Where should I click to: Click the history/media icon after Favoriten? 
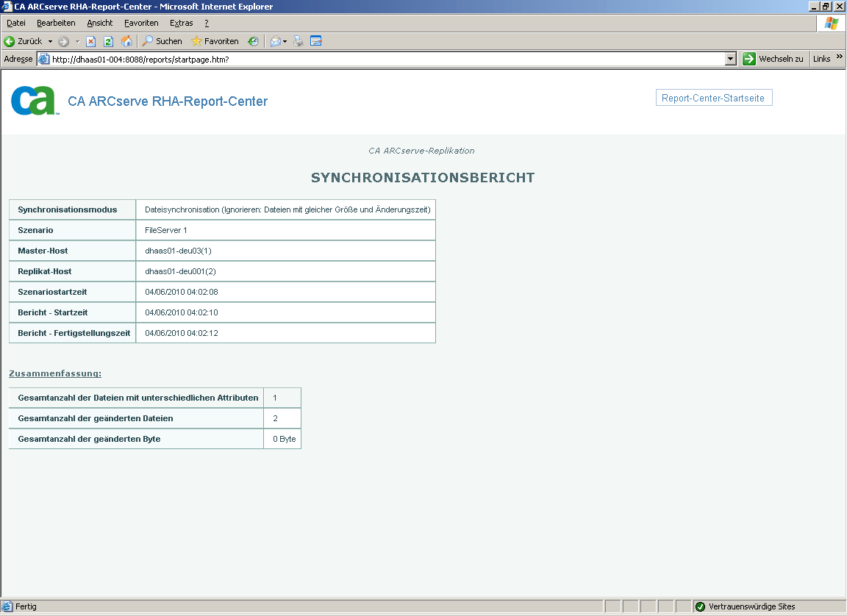253,41
